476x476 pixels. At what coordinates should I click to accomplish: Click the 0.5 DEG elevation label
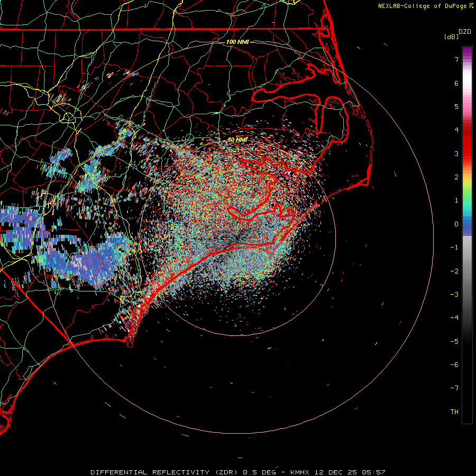260,472
